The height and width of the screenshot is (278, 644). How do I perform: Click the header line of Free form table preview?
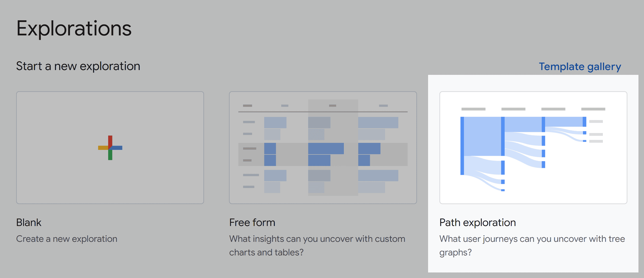(x=323, y=112)
